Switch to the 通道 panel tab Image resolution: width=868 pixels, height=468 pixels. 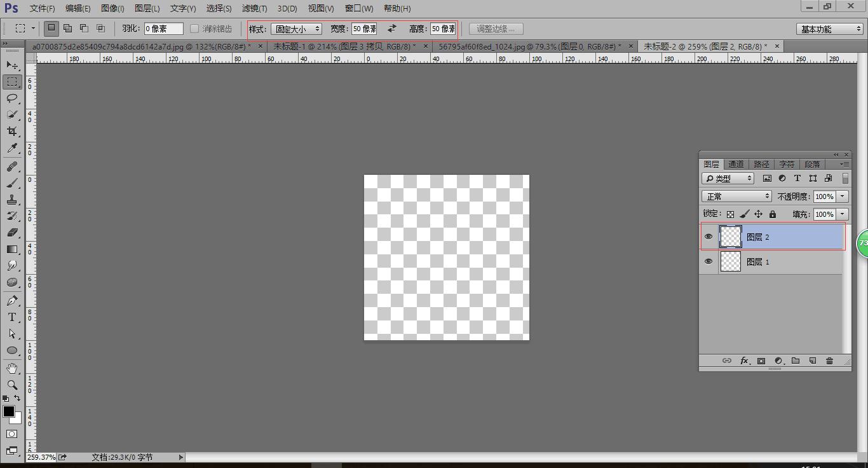736,164
